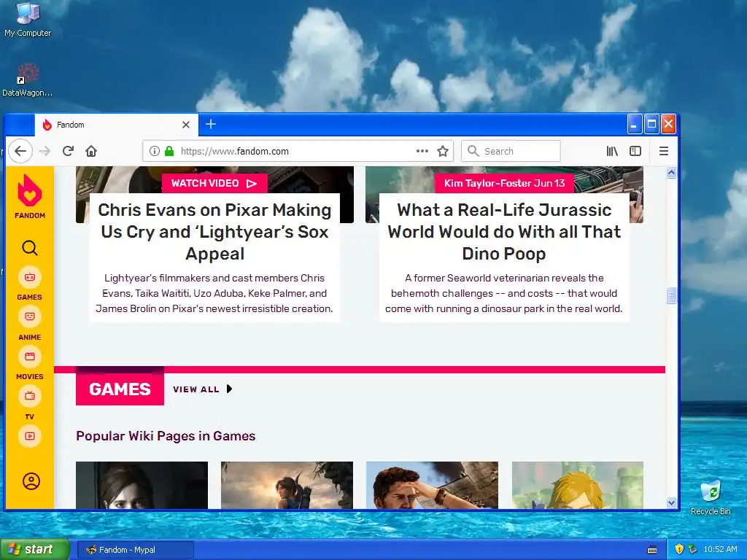Viewport: 747px width, 560px height.
Task: Click the page scrollbar down arrow
Action: 671,503
